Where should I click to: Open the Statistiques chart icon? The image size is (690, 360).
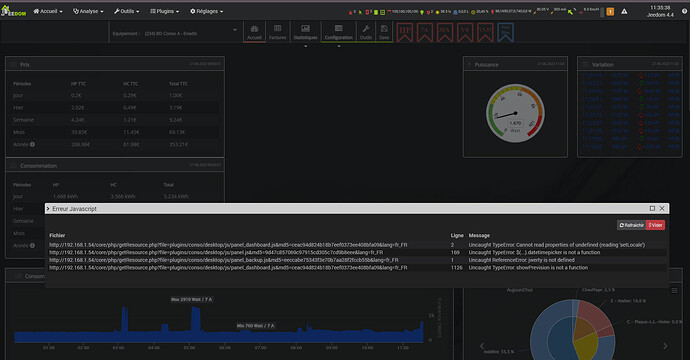(x=305, y=32)
